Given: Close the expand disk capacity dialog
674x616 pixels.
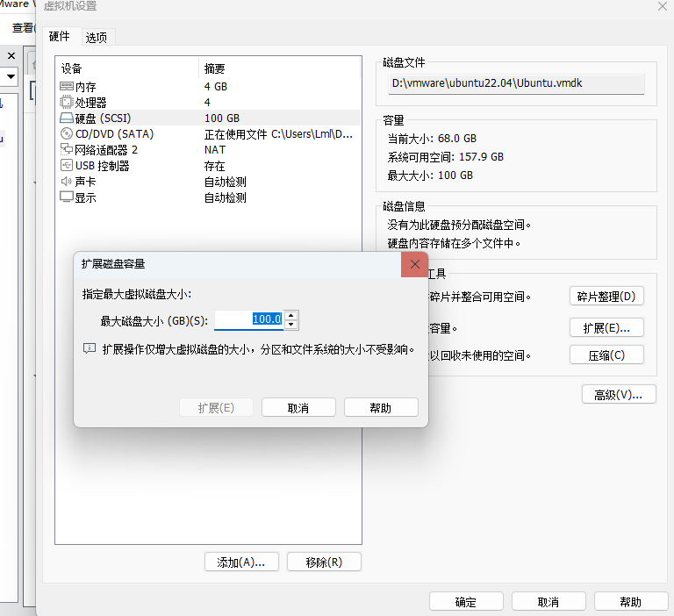Looking at the screenshot, I should (x=414, y=264).
